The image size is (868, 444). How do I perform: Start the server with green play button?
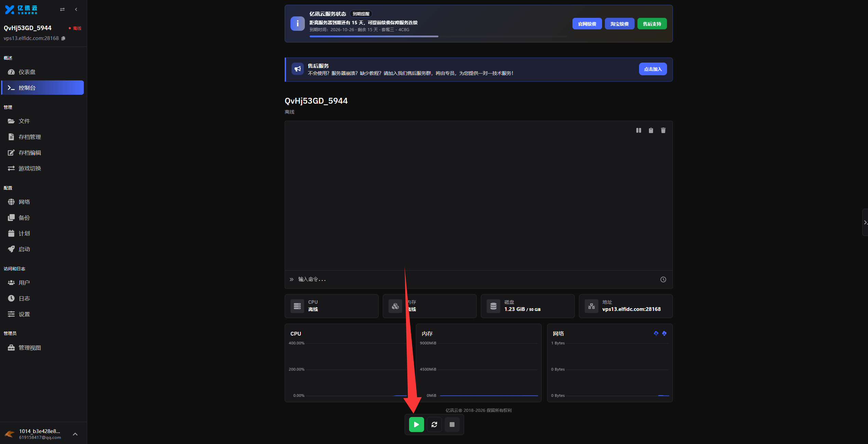(416, 425)
